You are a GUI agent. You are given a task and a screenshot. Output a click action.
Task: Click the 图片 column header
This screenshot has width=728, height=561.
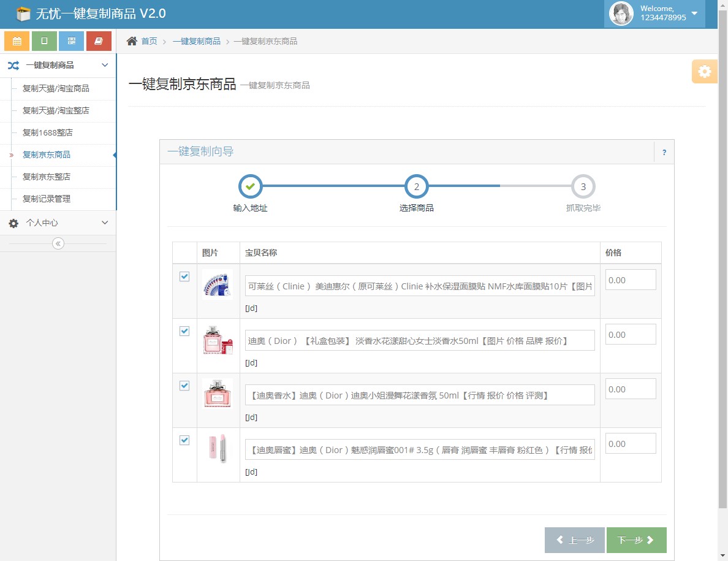[x=210, y=253]
